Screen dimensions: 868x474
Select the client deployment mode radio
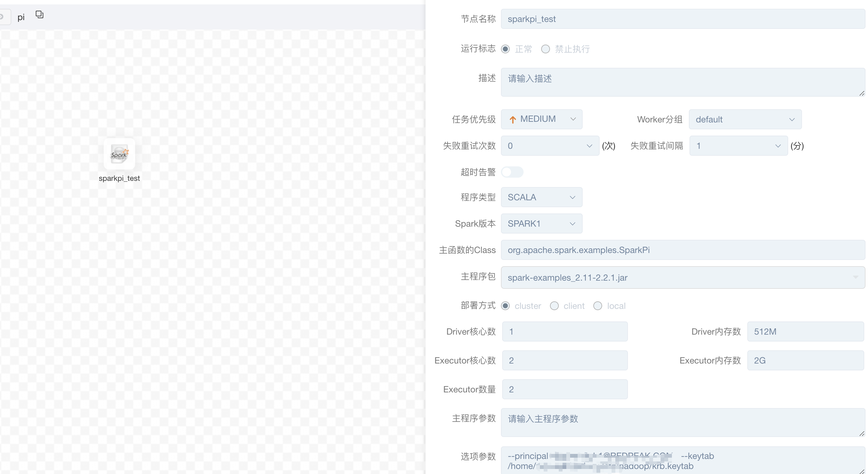click(x=555, y=306)
